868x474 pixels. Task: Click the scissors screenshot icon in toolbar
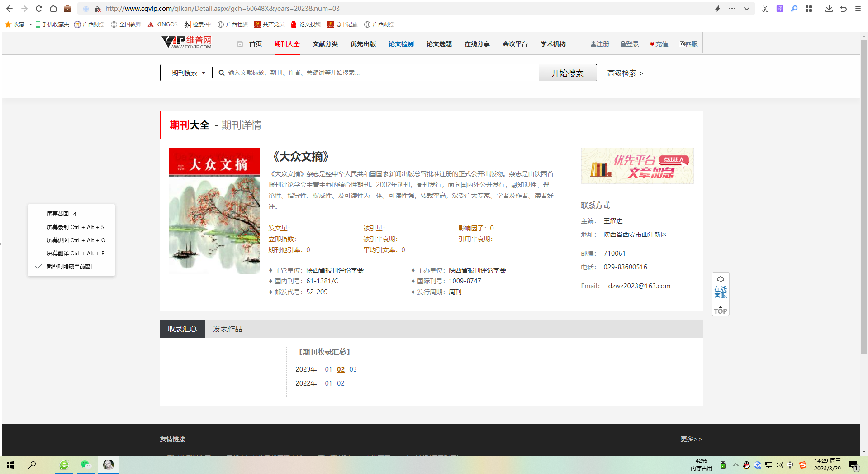[x=765, y=9]
